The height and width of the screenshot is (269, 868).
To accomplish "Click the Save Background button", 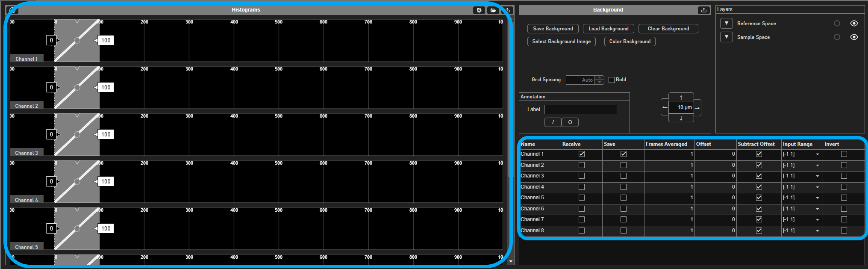I will click(553, 29).
